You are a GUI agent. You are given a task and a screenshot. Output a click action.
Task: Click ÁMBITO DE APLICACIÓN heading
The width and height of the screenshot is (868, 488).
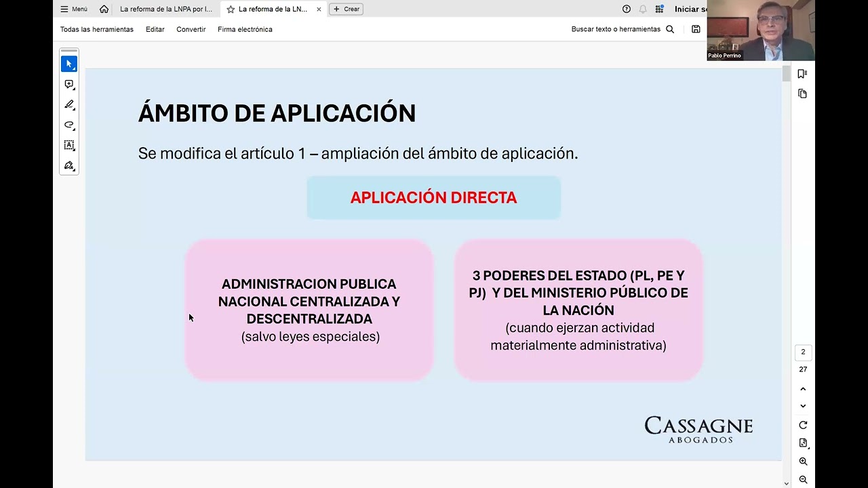[x=277, y=113]
